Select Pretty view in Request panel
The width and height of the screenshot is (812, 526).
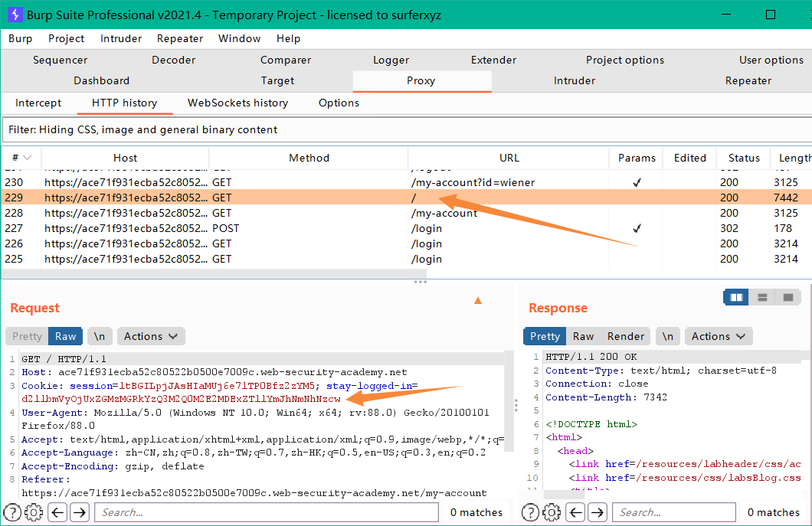[x=27, y=336]
